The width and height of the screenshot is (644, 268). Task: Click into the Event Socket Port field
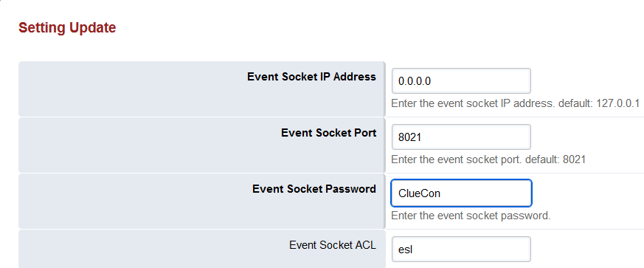[461, 137]
